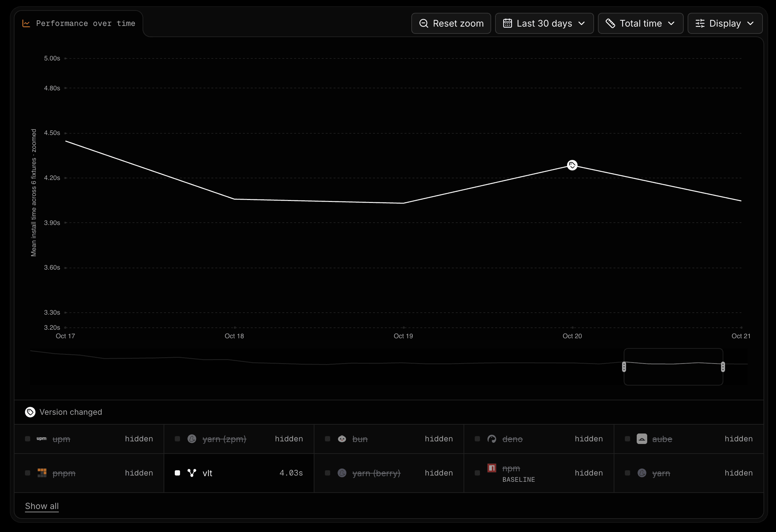Image resolution: width=776 pixels, height=532 pixels.
Task: Toggle the upm series checkbox
Action: tap(28, 439)
